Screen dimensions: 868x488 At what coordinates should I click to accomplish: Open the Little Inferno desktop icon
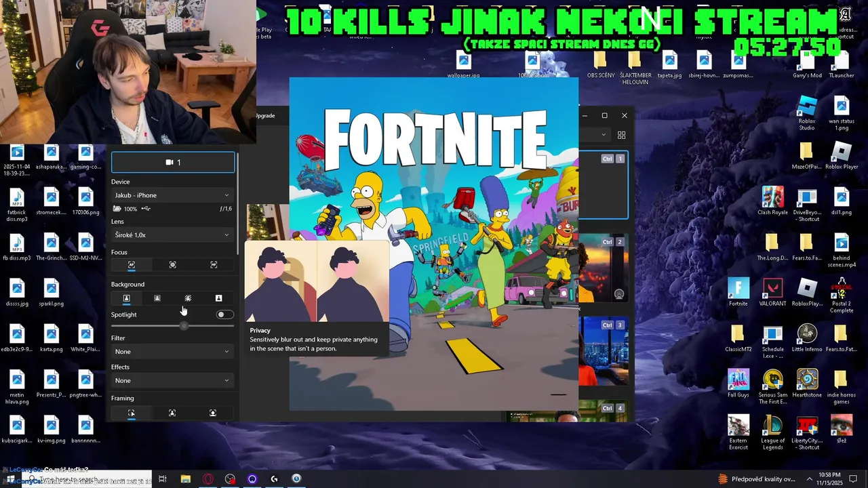pos(807,338)
